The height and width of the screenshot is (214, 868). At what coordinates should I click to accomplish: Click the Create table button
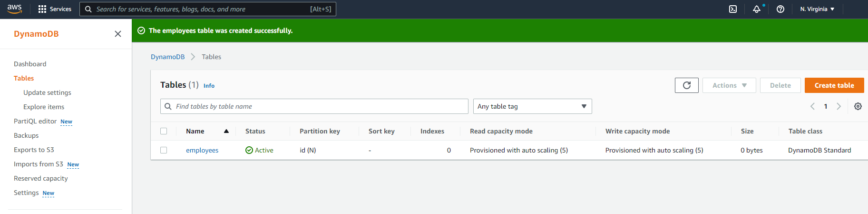coord(834,85)
